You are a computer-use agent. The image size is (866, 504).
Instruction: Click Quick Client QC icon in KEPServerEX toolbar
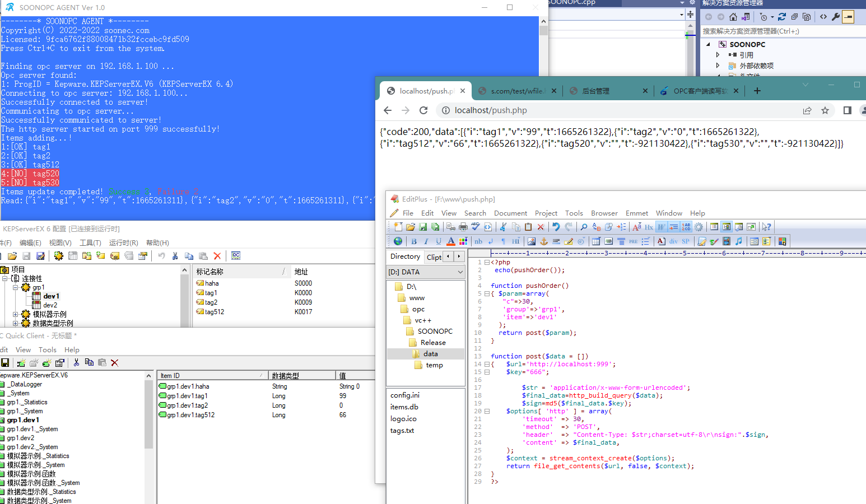click(x=236, y=255)
